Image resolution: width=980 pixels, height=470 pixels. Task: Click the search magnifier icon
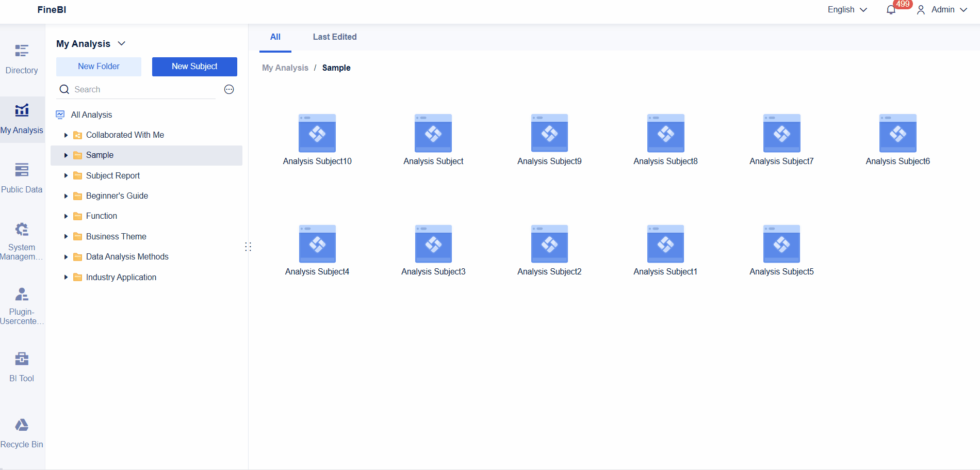[64, 89]
